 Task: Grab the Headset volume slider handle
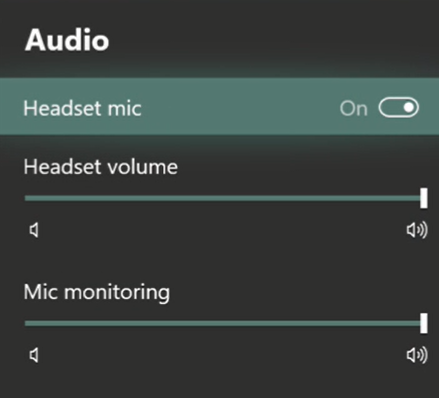coord(424,198)
